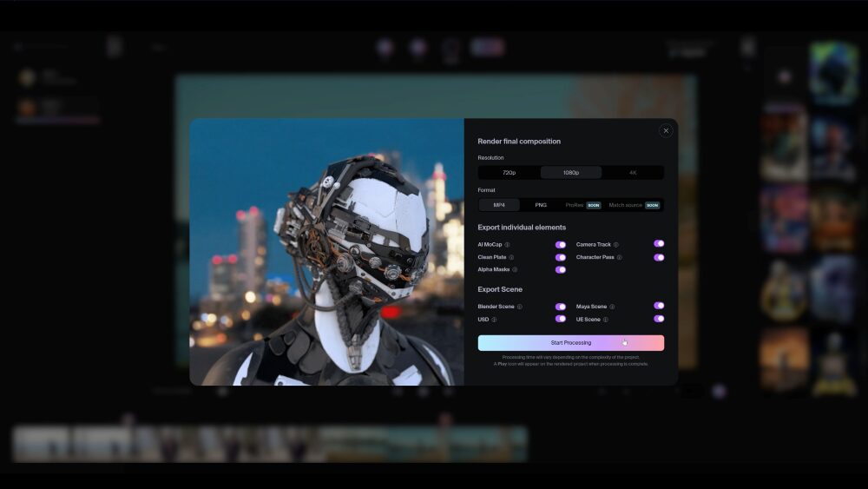Click the info icon next to AI MoCap
Image resolution: width=868 pixels, height=489 pixels.
[x=507, y=245]
